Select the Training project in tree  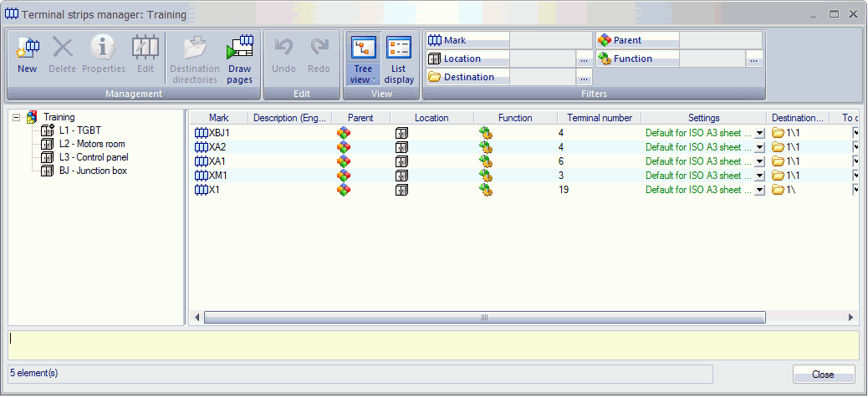[59, 117]
